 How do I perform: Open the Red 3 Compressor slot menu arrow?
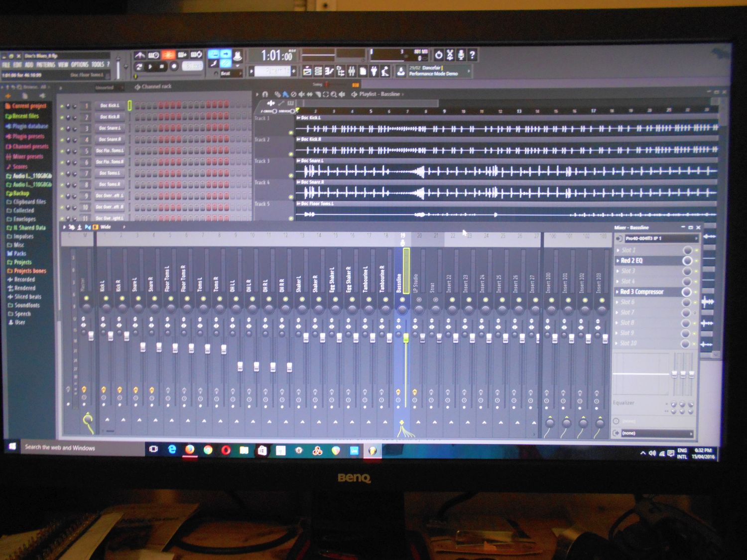(618, 292)
